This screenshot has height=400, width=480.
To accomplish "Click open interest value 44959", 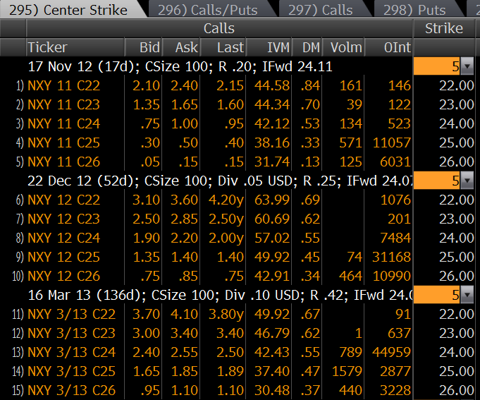I will [392, 352].
